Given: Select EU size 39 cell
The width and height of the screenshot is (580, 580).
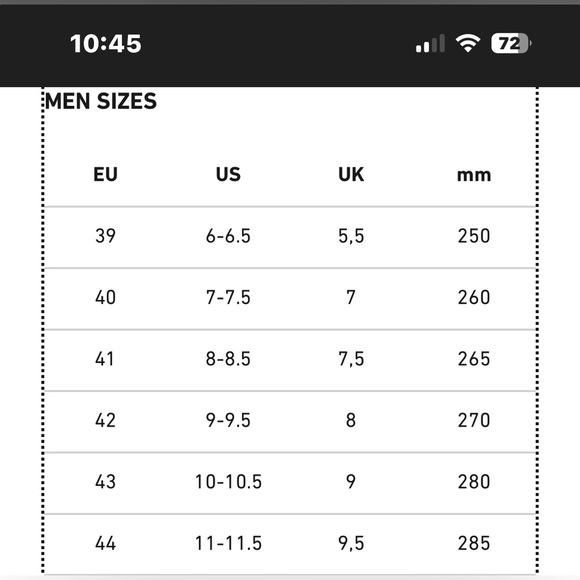Looking at the screenshot, I should pos(105,236).
